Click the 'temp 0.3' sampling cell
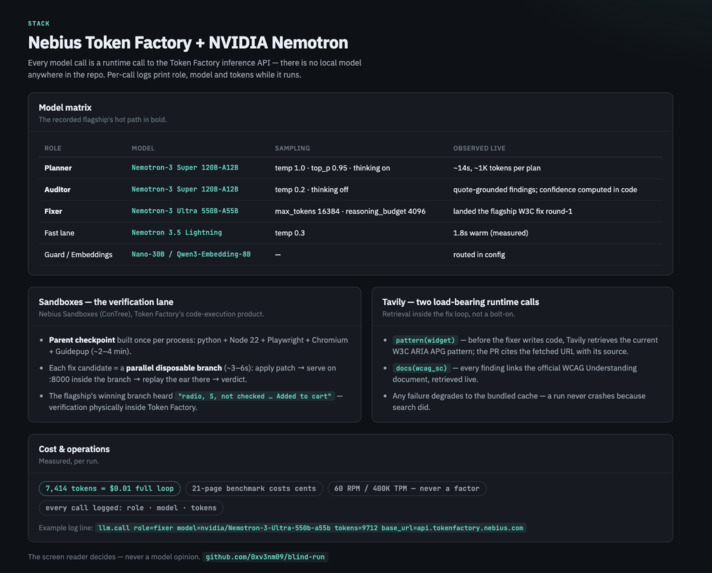 pos(290,233)
